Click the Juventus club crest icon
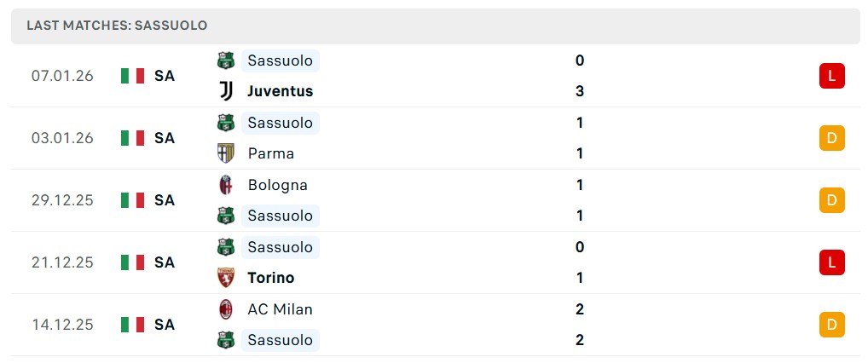This screenshot has width=868, height=363. click(x=225, y=91)
